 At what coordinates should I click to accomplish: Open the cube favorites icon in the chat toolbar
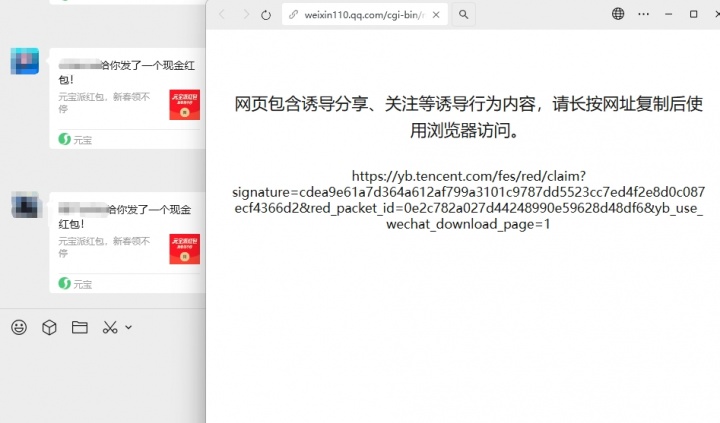coord(49,327)
